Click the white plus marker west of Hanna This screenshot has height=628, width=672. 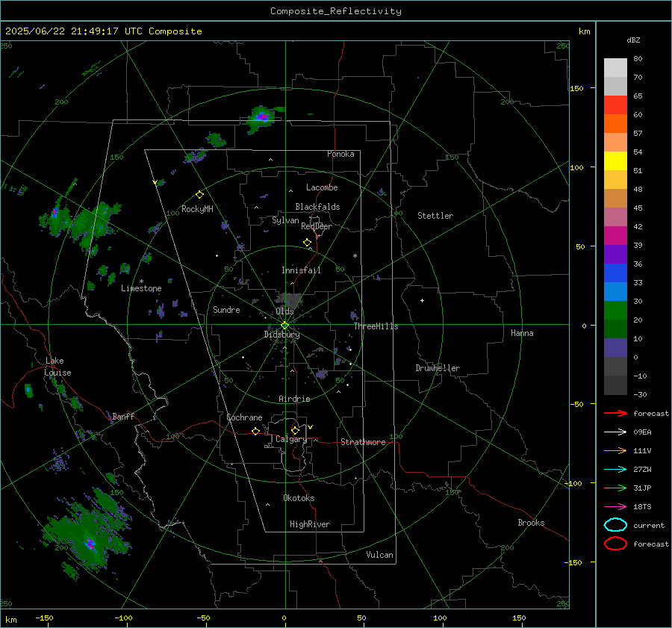tap(422, 300)
